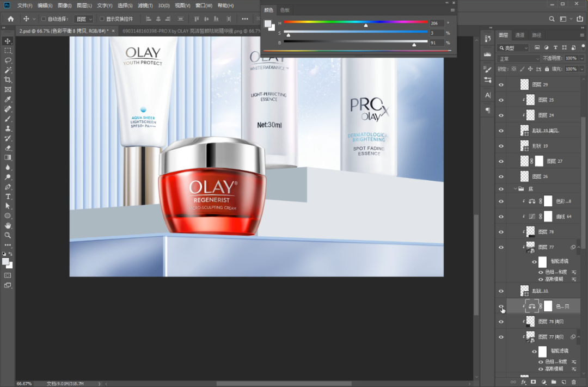
Task: Hide the 图层 25 layer
Action: 501,100
